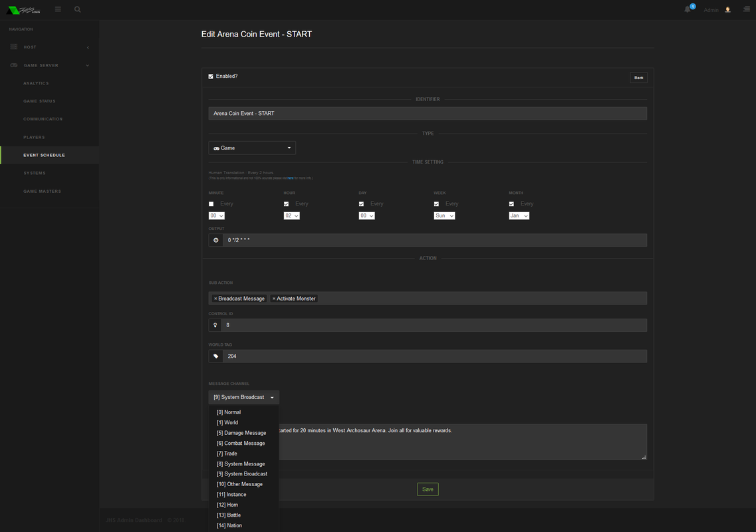The image size is (756, 532).
Task: Click the broadcast message textarea
Action: pyautogui.click(x=463, y=442)
